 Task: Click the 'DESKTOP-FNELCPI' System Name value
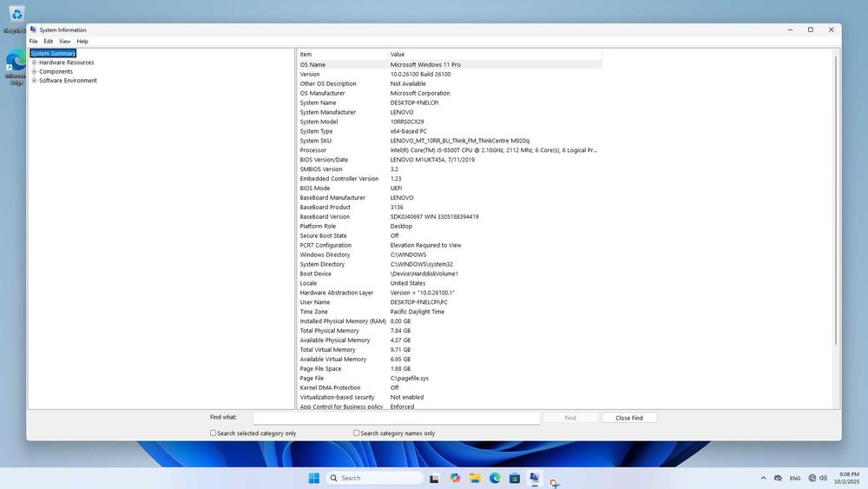pos(414,102)
